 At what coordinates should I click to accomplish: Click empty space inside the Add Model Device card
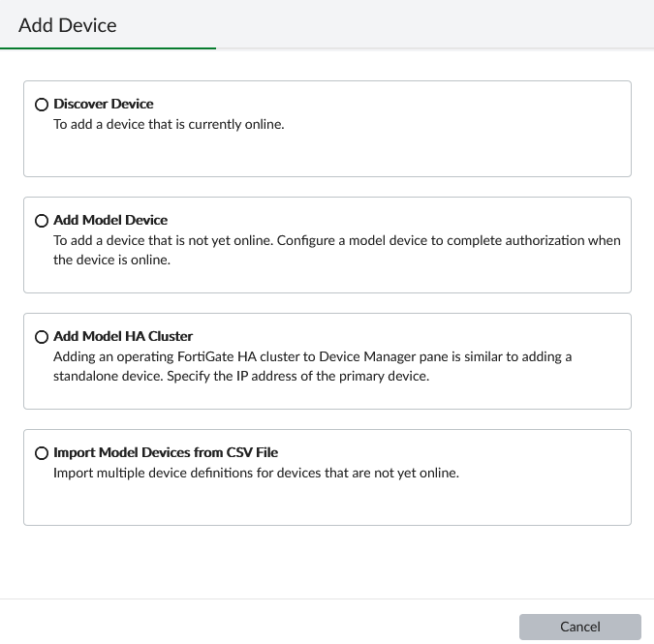click(436, 276)
